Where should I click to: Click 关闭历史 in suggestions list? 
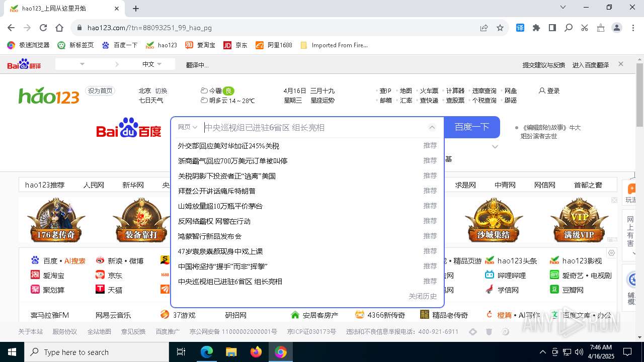click(x=423, y=296)
